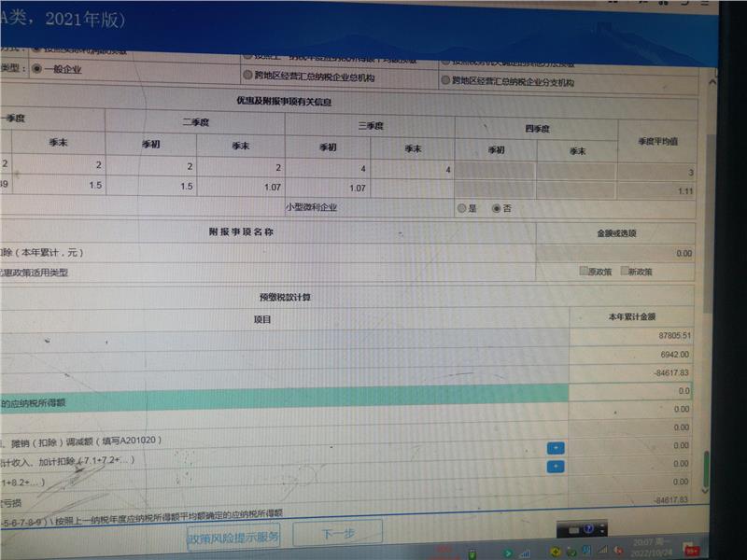Click the 政策风险提示服务 button

(233, 537)
